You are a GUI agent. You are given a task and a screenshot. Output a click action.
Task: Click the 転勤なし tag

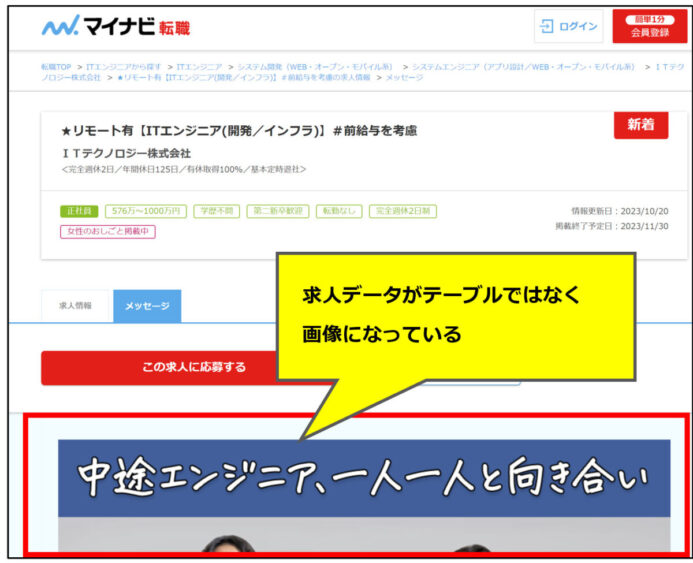[x=339, y=211]
